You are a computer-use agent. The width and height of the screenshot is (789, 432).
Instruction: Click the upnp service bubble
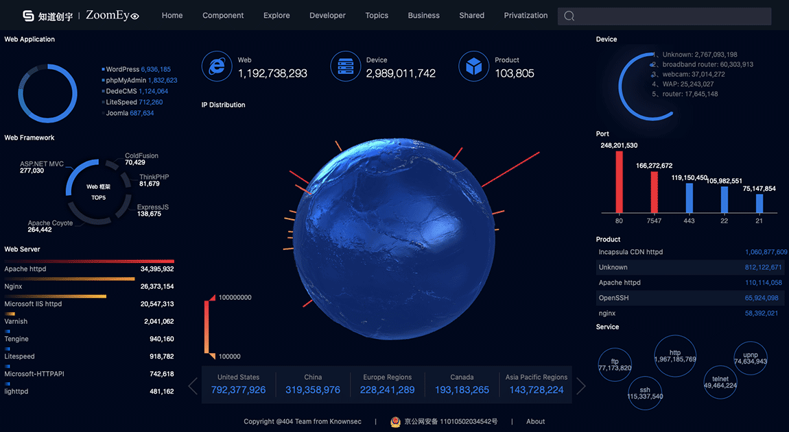click(x=750, y=358)
